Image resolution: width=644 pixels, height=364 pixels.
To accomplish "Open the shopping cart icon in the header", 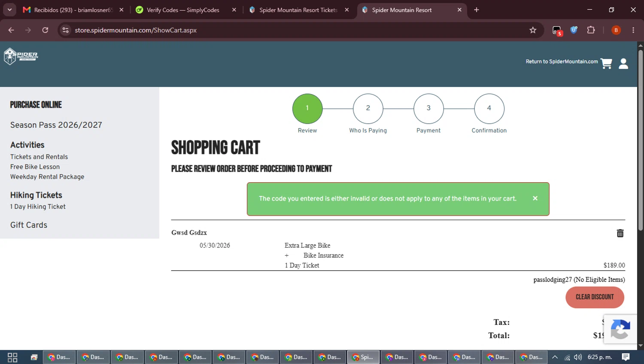I will (606, 64).
